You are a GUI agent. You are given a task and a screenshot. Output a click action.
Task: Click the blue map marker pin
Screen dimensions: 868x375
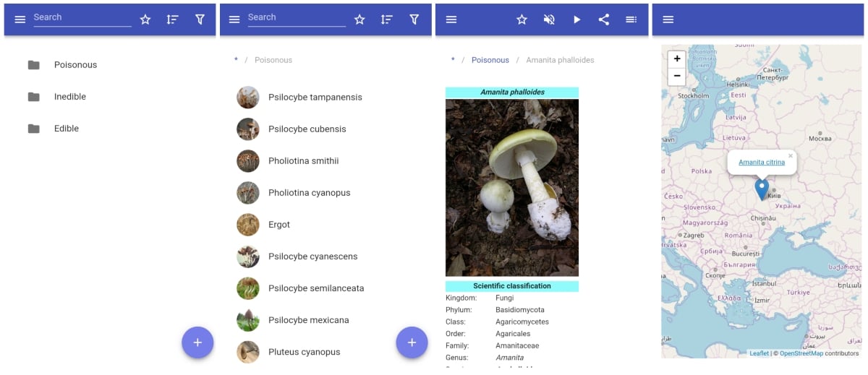click(762, 189)
